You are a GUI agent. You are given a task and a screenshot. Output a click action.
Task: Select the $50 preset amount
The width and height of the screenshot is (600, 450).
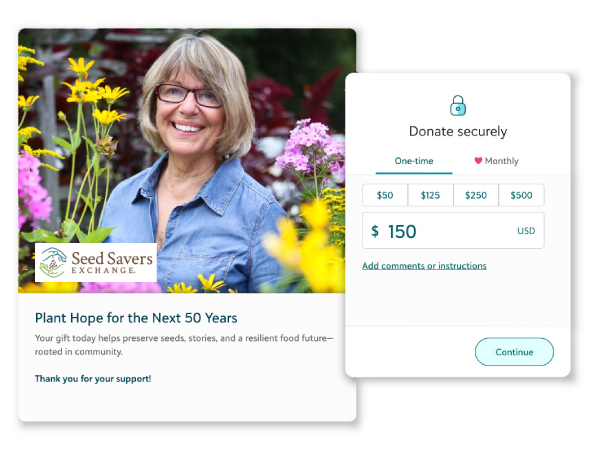click(385, 195)
